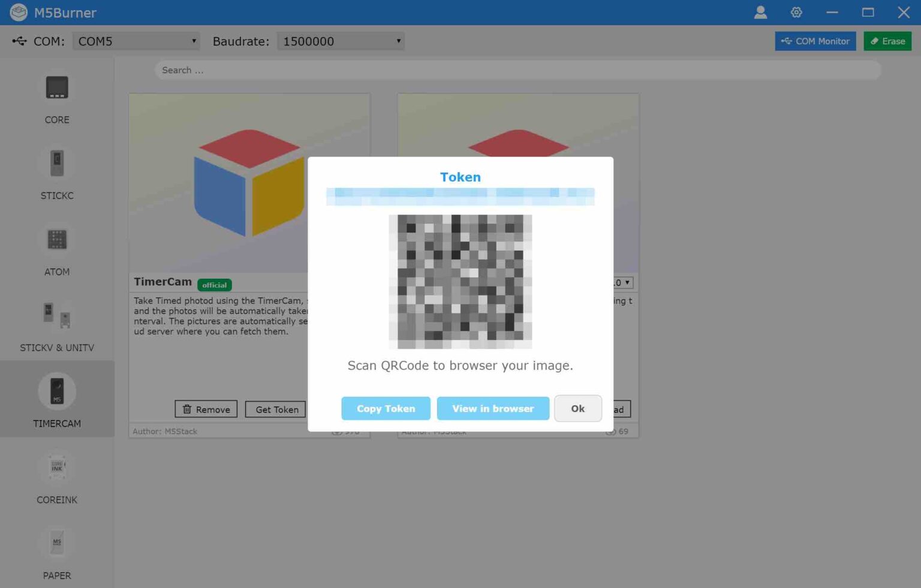
Task: Select the TIMERCAM sidebar icon
Action: point(57,391)
